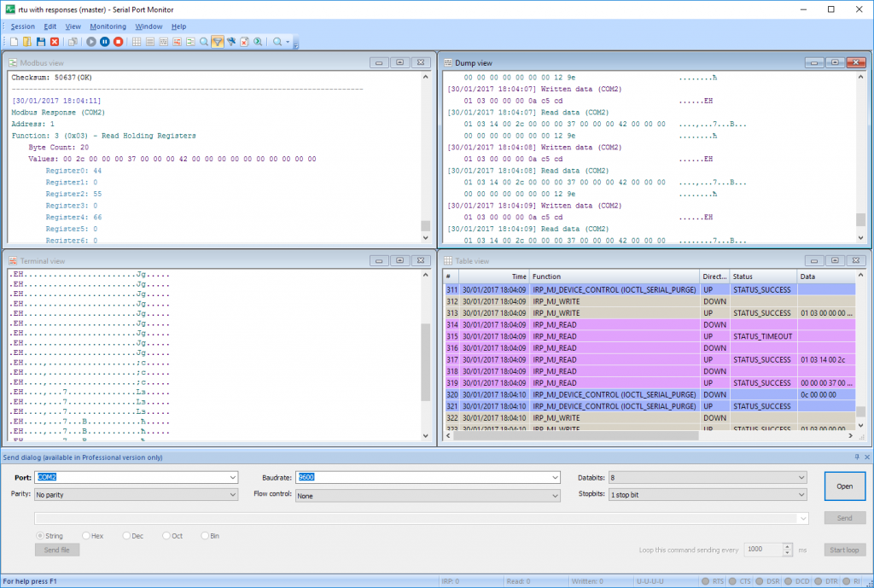Stop monitoring with the red stop icon
The width and height of the screenshot is (874, 588).
pyautogui.click(x=118, y=41)
